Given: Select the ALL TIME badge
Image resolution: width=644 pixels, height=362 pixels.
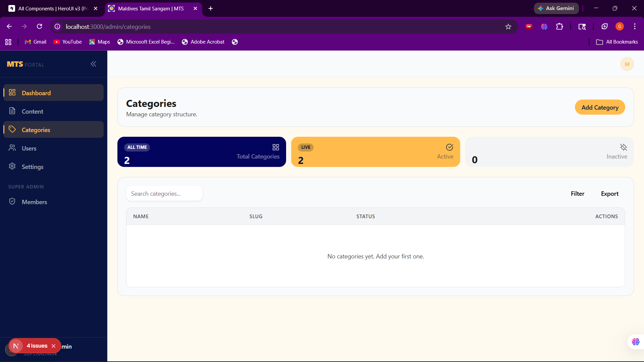Looking at the screenshot, I should 137,147.
